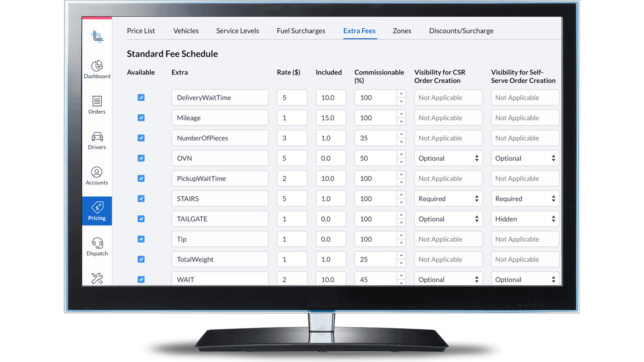Viewport: 644px width, 362px height.
Task: Toggle the WAIT available checkbox
Action: [141, 279]
